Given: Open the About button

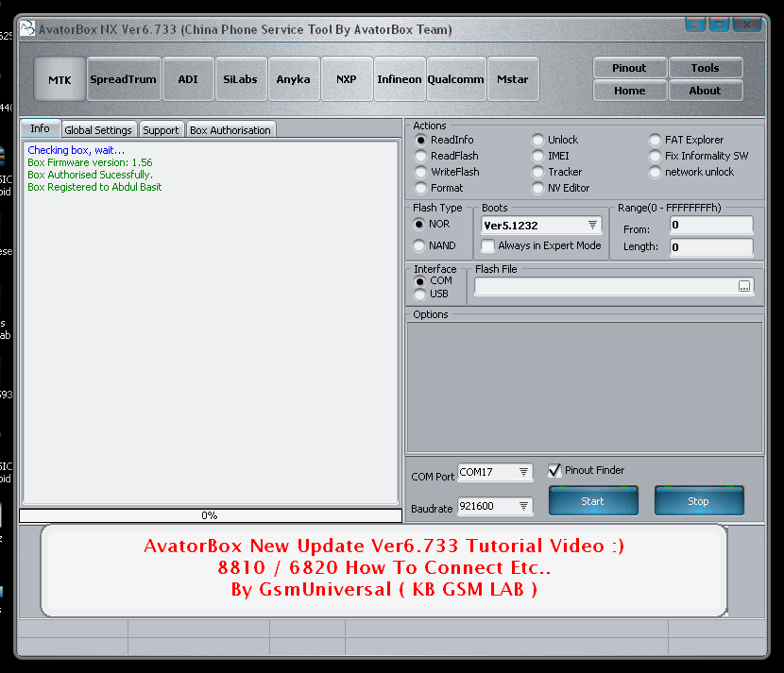Looking at the screenshot, I should tap(706, 91).
